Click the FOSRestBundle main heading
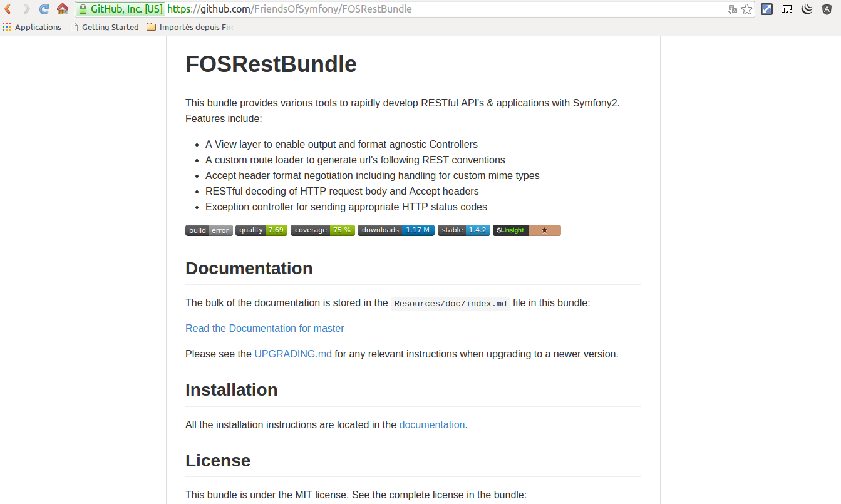The height and width of the screenshot is (504, 841). (x=271, y=64)
